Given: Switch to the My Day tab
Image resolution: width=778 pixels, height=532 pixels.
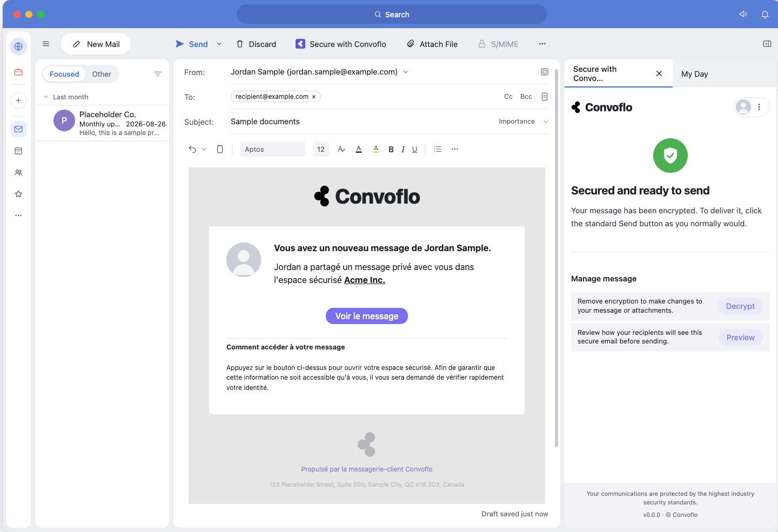Looking at the screenshot, I should pos(695,74).
